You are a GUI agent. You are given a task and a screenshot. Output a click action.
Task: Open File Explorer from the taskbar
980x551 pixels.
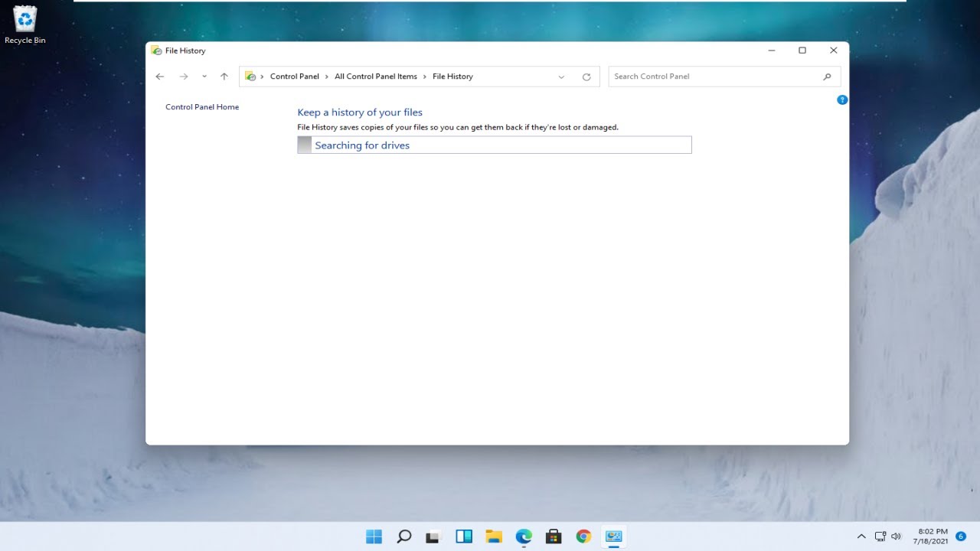click(494, 536)
